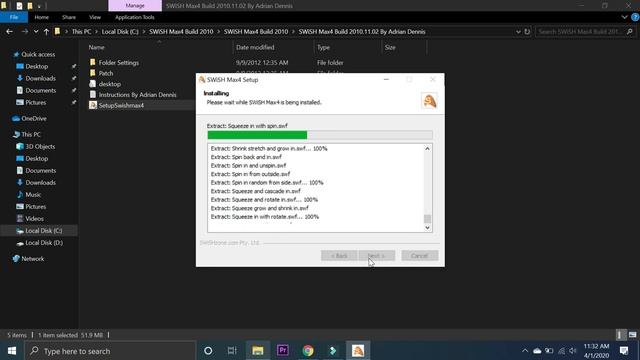Expand the ribbon chevron
The height and width of the screenshot is (360, 640).
(624, 17)
